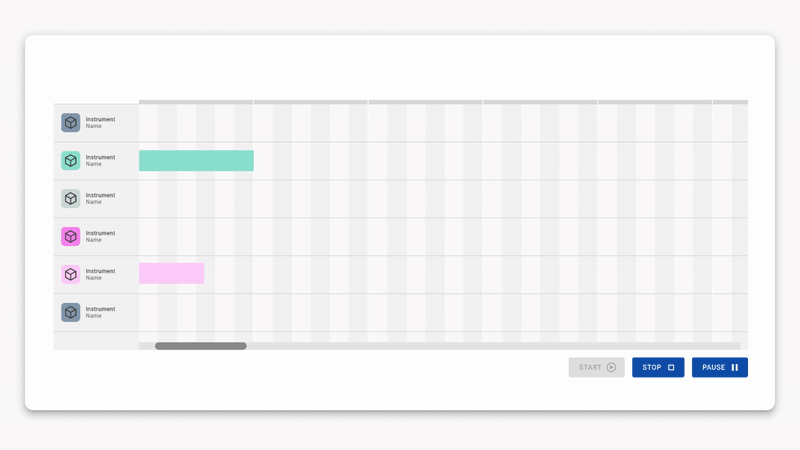Click the gray-green cube instrument icon
This screenshot has width=800, height=450.
(70, 198)
